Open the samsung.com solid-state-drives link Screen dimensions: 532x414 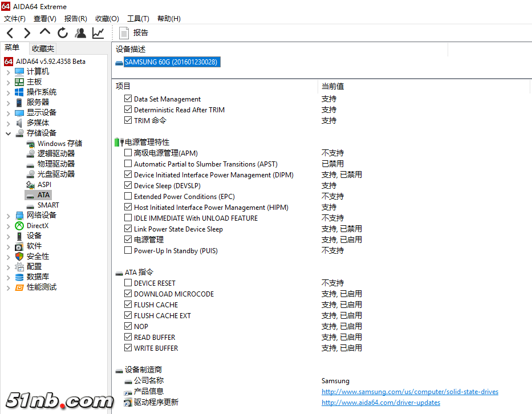(409, 392)
